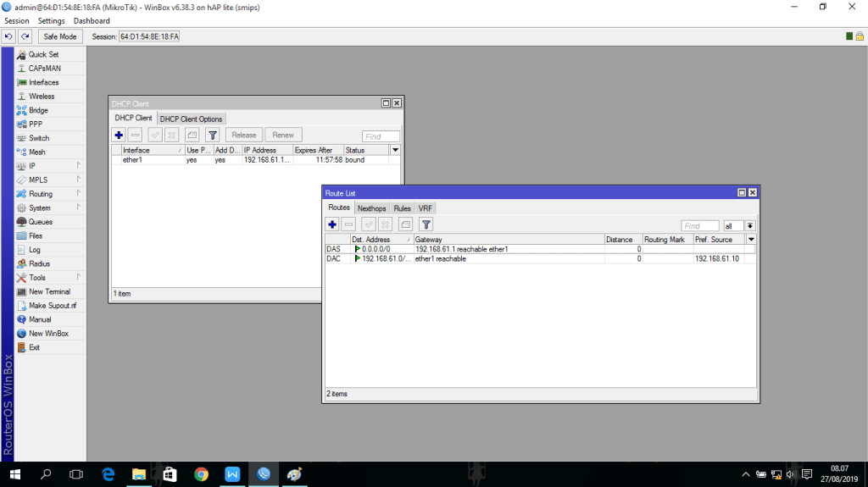The width and height of the screenshot is (868, 487).
Task: Click the undo arrow in WinBox toolbar
Action: click(x=8, y=36)
